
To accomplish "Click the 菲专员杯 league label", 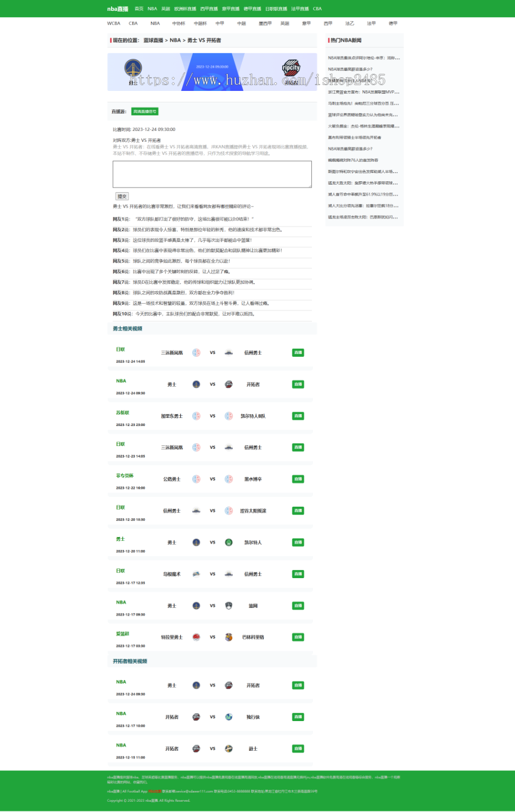I will coord(125,476).
